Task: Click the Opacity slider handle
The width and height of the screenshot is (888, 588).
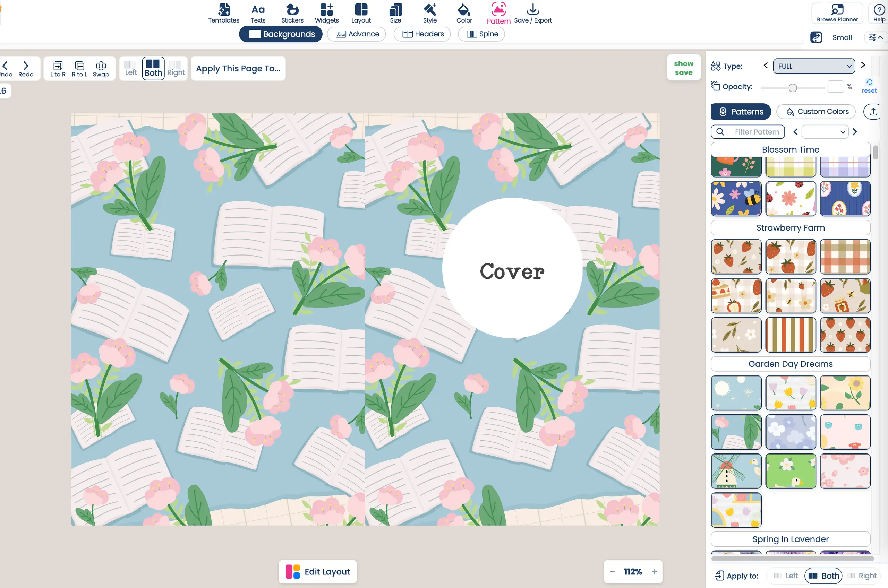Action: pyautogui.click(x=792, y=88)
